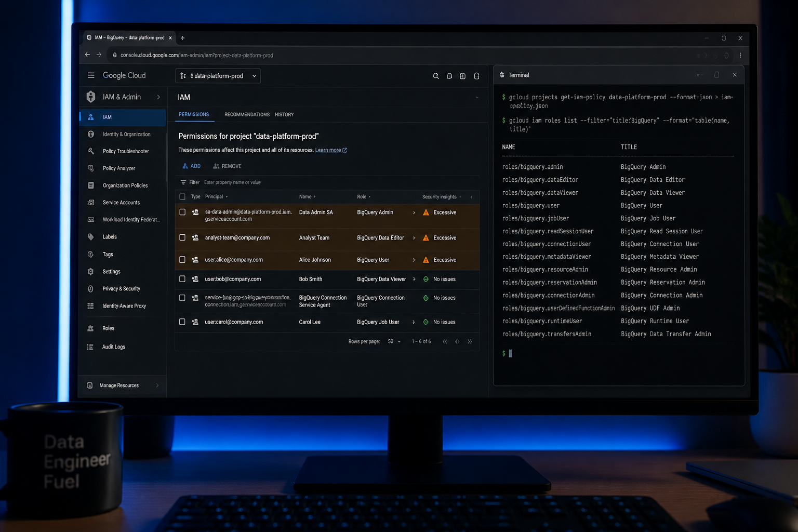Click the Tags icon in sidebar

pos(91,255)
